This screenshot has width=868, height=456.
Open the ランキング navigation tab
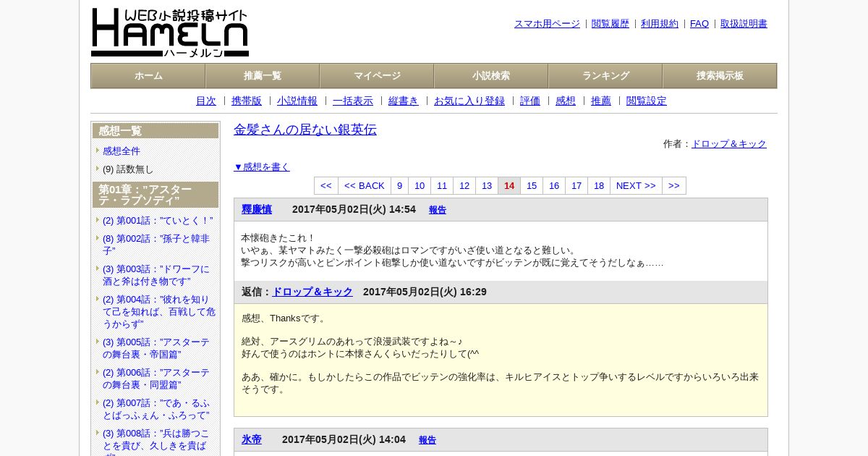pos(605,76)
